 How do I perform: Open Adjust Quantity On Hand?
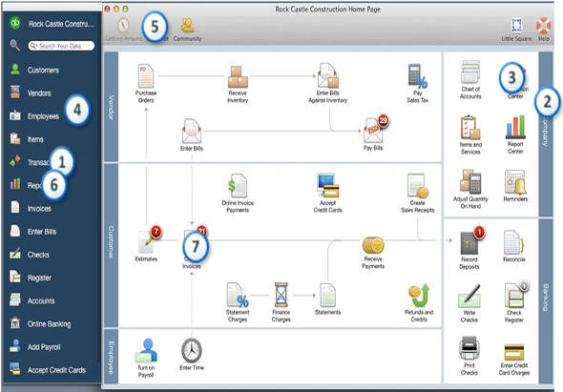470,181
